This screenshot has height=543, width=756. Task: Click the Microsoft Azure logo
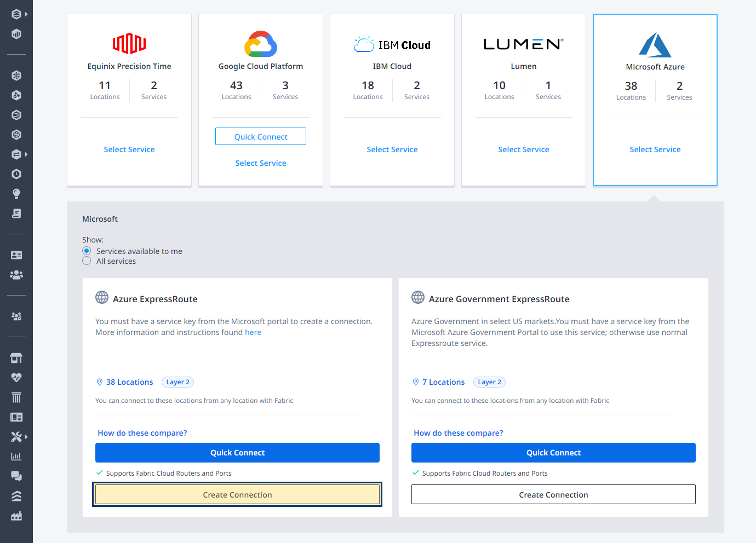point(655,44)
